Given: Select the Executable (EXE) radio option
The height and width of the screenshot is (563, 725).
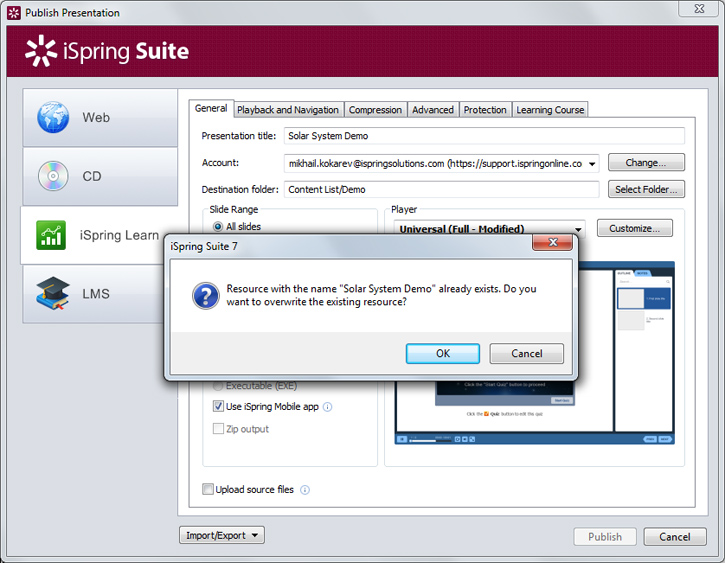Looking at the screenshot, I should tap(217, 386).
